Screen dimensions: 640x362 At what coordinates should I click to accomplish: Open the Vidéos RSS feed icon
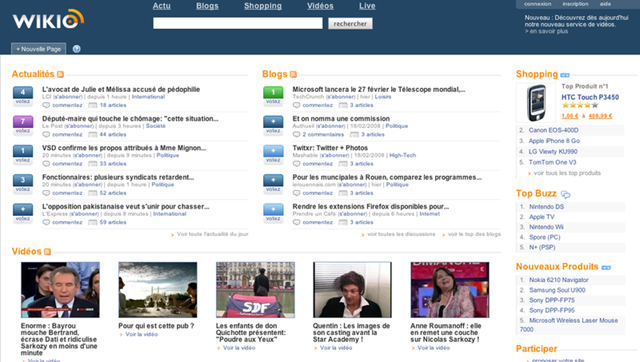tap(47, 251)
